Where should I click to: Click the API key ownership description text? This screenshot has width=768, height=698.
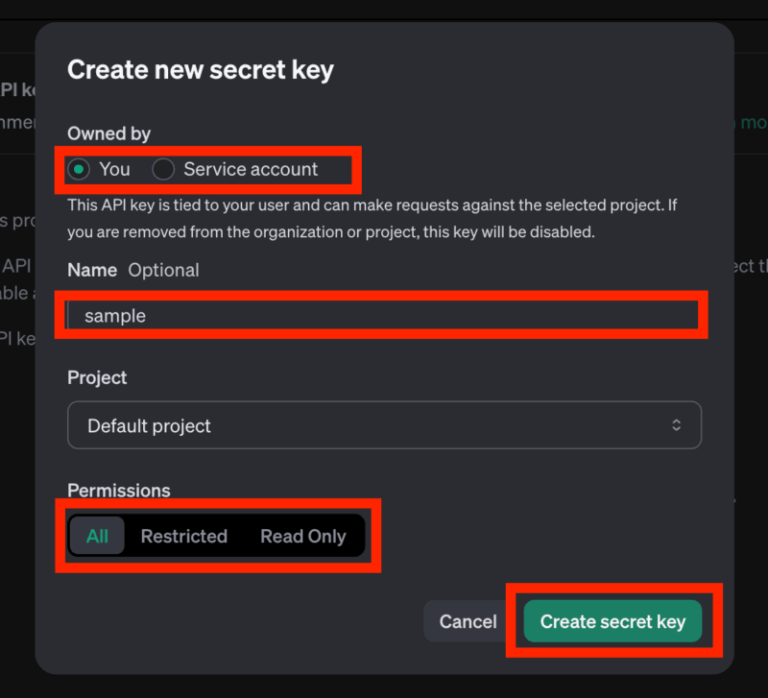coord(364,218)
